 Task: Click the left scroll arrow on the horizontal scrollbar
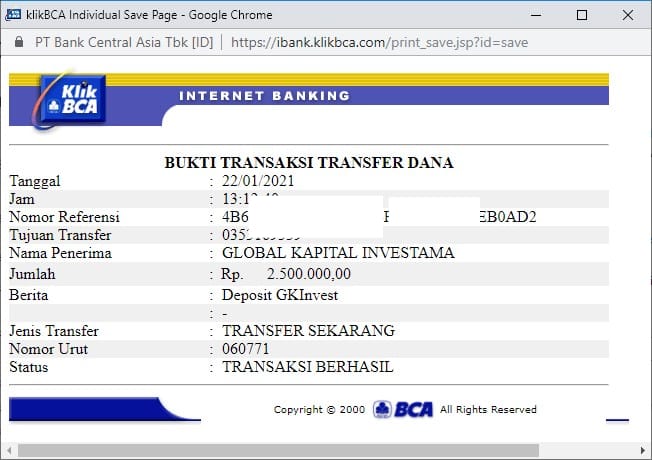pos(9,450)
